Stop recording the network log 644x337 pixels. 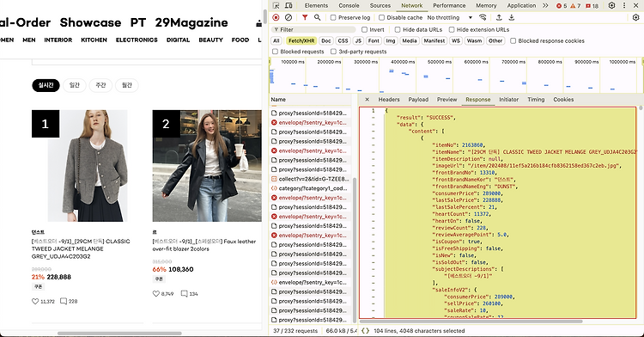point(276,18)
